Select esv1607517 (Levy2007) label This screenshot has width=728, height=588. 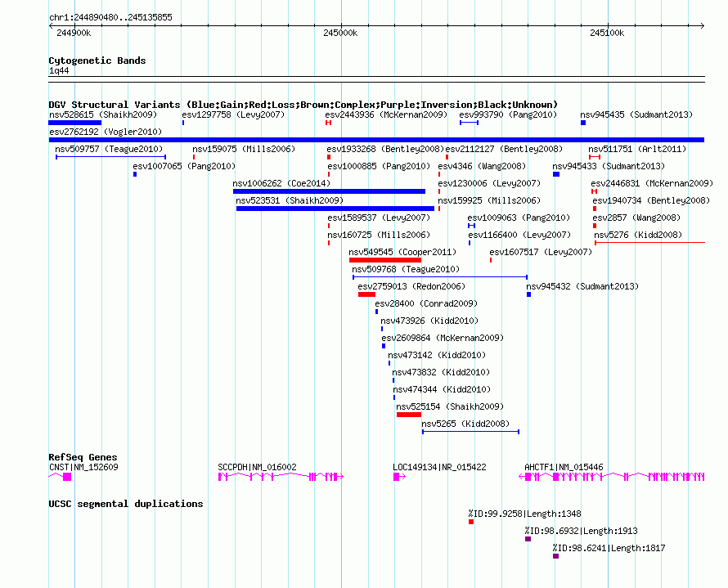[541, 252]
